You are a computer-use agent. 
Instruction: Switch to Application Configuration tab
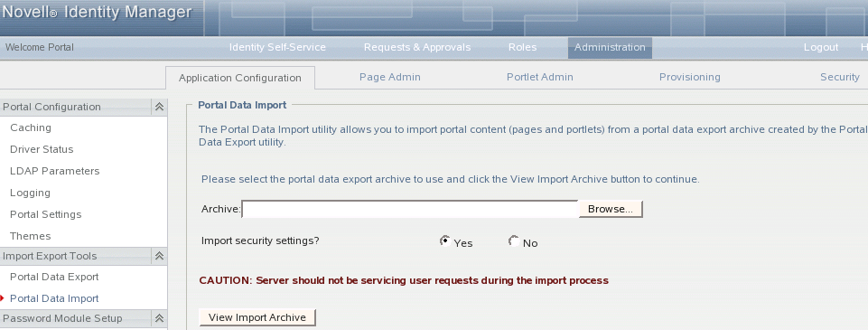click(x=239, y=78)
